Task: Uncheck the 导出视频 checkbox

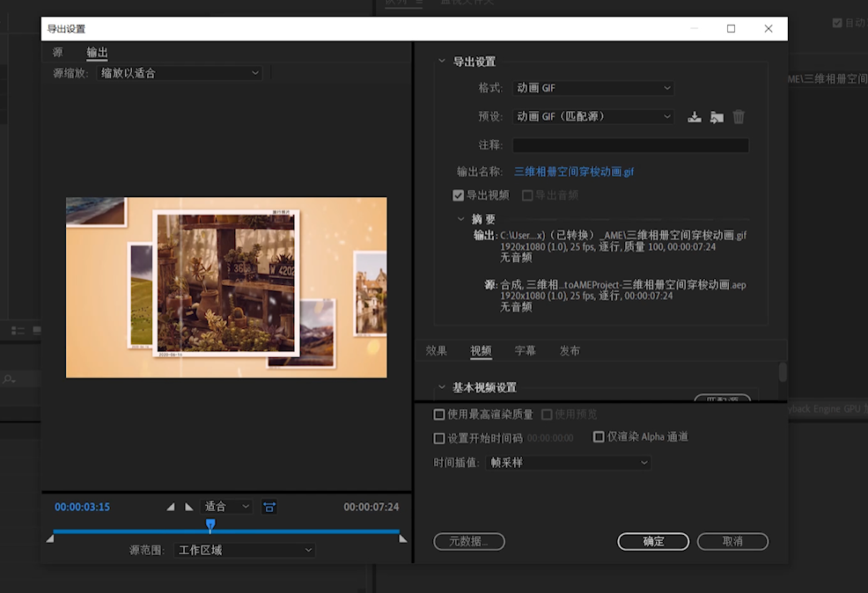Action: [x=458, y=195]
